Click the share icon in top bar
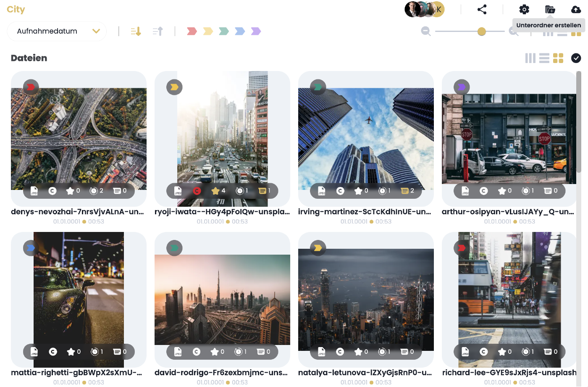The width and height of the screenshot is (588, 387). (x=482, y=9)
